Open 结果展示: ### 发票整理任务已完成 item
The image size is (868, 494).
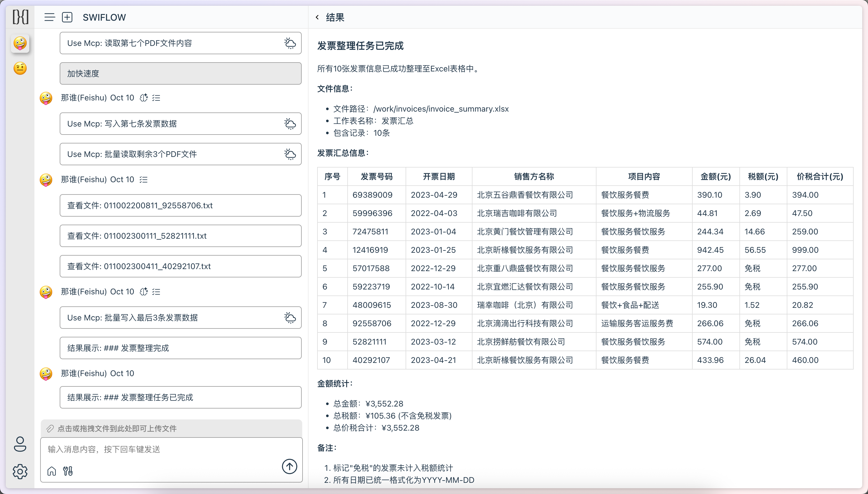click(181, 397)
